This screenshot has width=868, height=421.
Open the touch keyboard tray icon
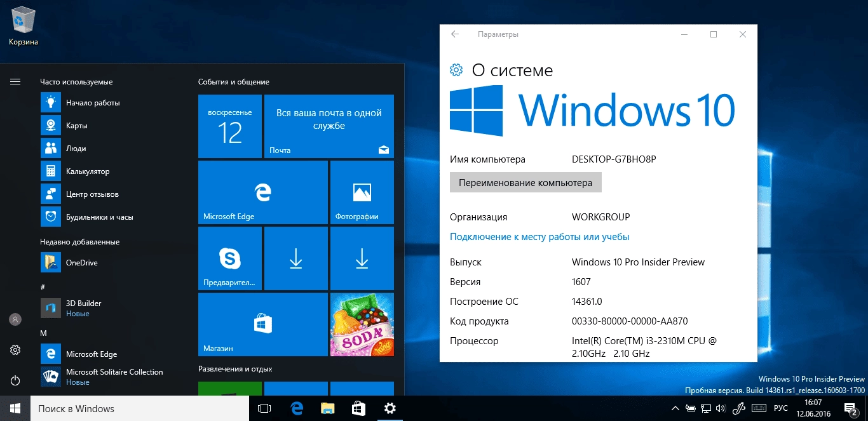(x=758, y=408)
